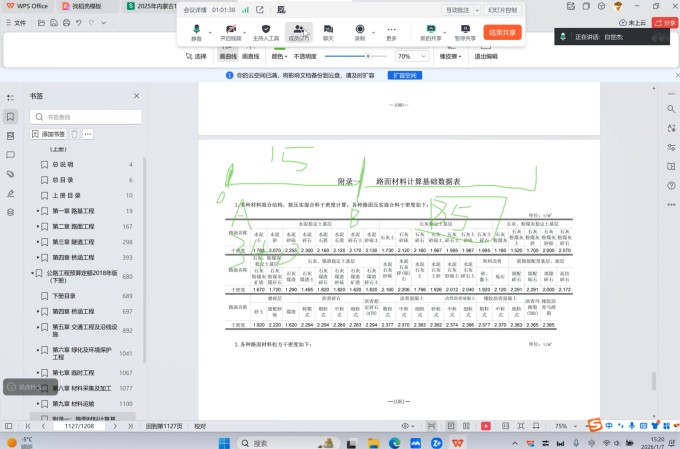The image size is (680, 449).
Task: Mute the meeting microphone
Action: (x=196, y=32)
